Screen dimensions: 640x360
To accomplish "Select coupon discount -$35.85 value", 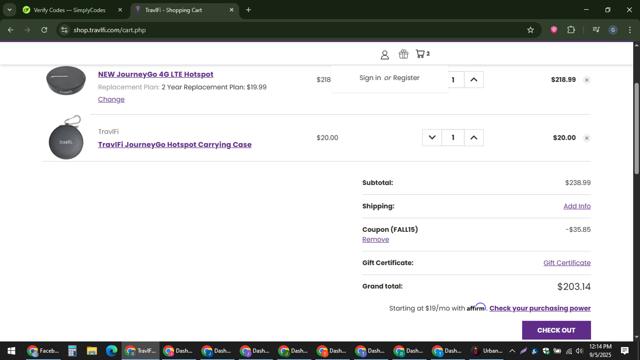I will click(578, 229).
